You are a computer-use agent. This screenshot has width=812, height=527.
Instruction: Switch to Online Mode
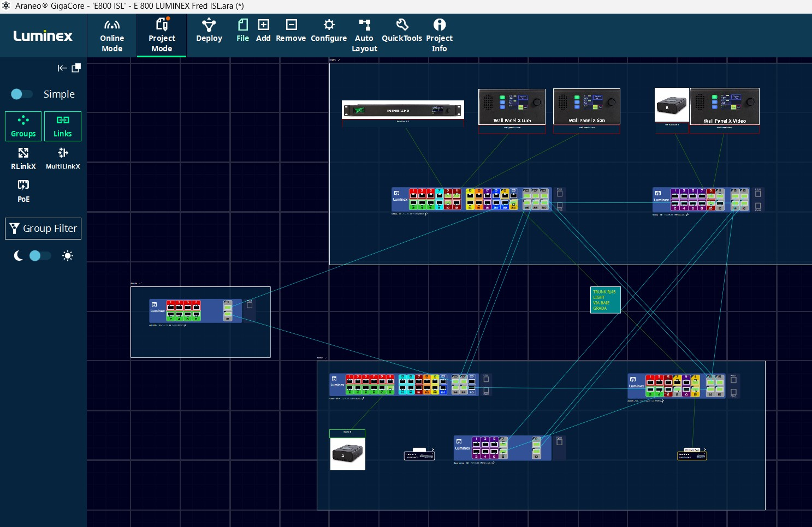pos(112,35)
